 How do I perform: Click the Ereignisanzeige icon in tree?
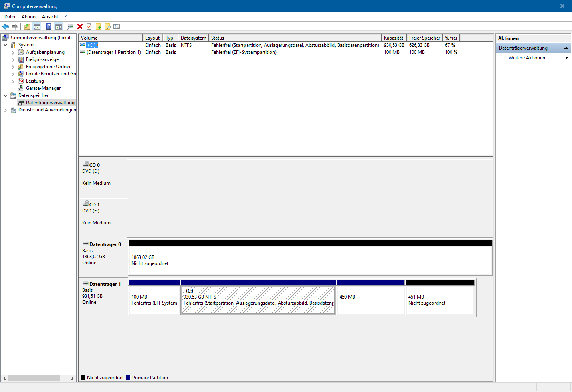(21, 59)
